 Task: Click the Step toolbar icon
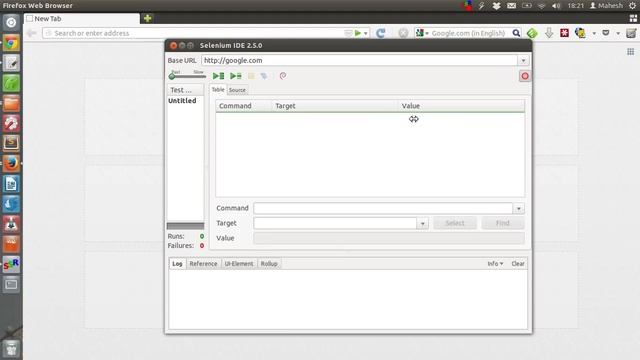(x=264, y=76)
